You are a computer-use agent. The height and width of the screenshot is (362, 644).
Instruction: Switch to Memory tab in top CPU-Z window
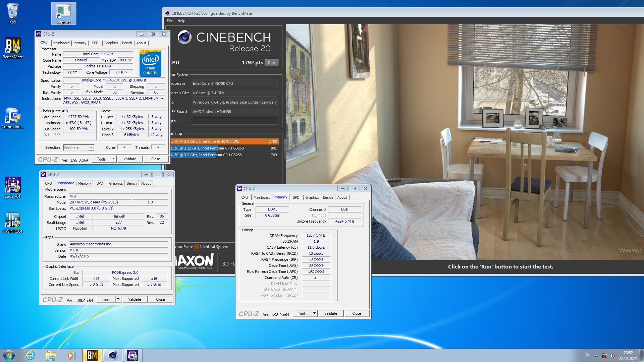click(80, 43)
